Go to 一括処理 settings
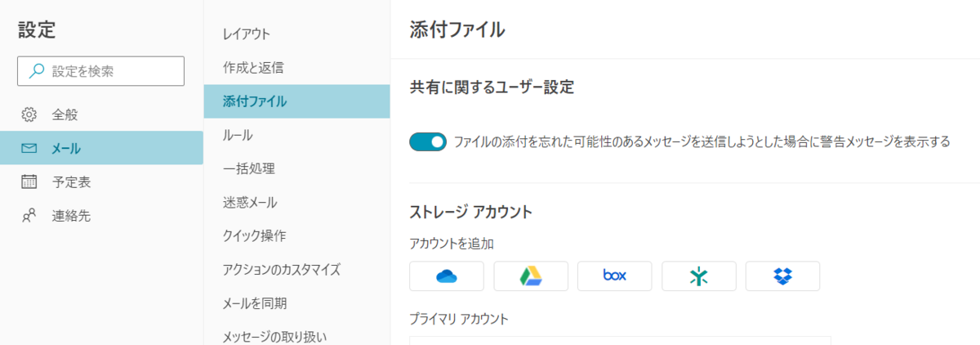Screen dimensions: 980x345 point(296,168)
